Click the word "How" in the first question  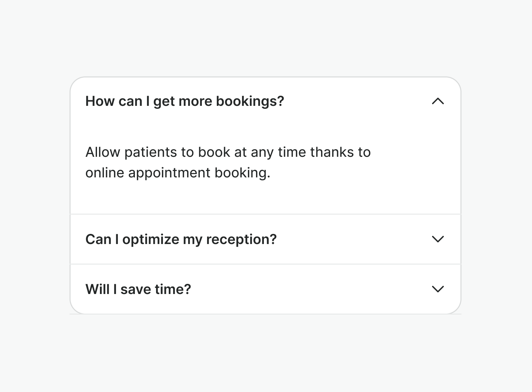100,101
